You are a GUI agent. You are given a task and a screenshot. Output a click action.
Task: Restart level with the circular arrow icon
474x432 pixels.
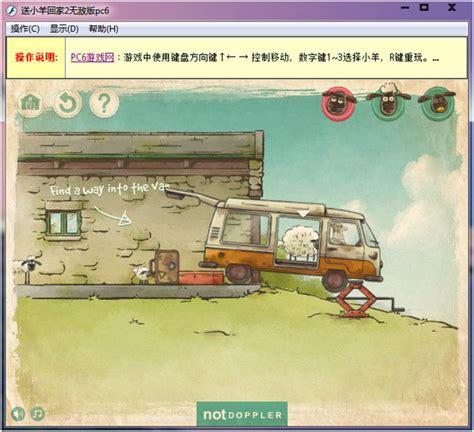pyautogui.click(x=67, y=103)
